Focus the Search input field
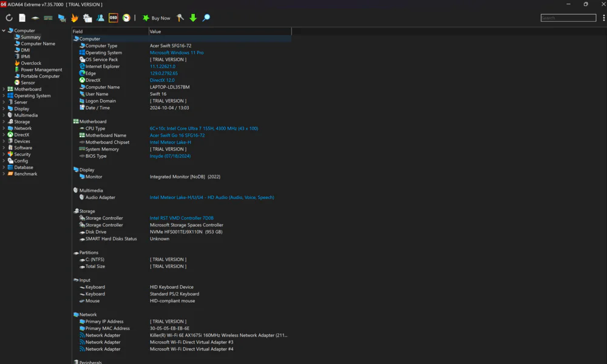 (568, 18)
